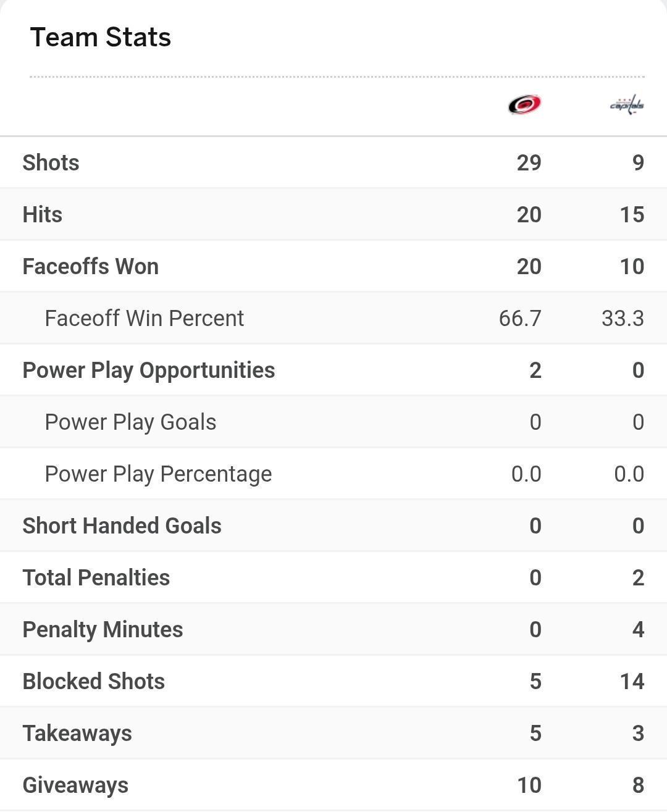Image resolution: width=667 pixels, height=812 pixels.
Task: Click the Team Stats heading
Action: [100, 37]
